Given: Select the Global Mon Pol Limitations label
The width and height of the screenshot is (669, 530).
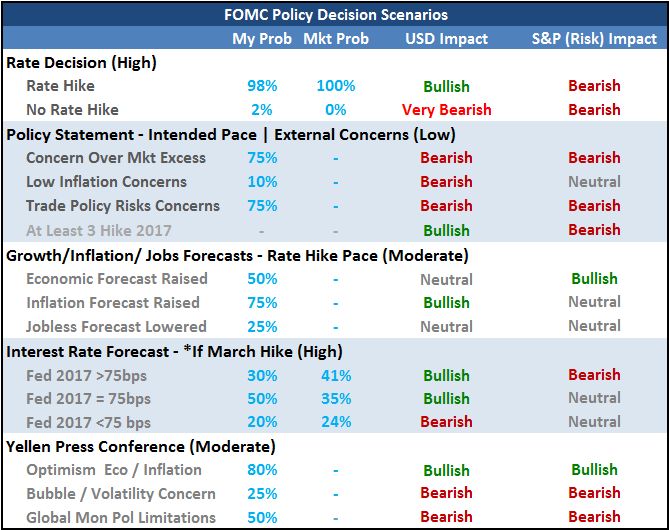Looking at the screenshot, I should pyautogui.click(x=121, y=518).
